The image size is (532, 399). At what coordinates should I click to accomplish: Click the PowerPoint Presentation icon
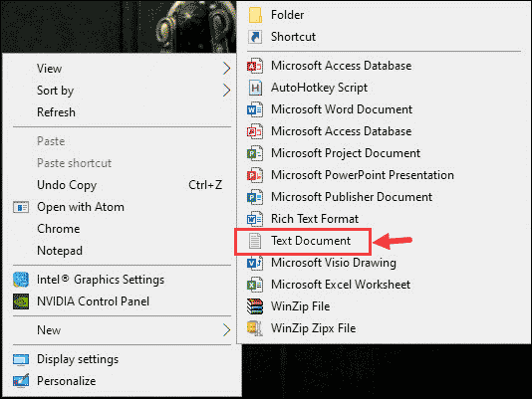point(255,175)
